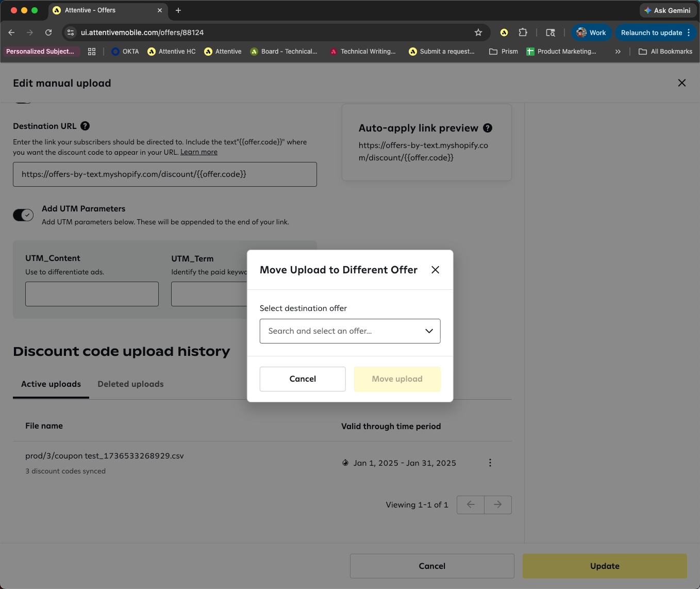Screen dimensions: 700x589
Task: Click the Auto-apply link preview help icon
Action: (488, 128)
